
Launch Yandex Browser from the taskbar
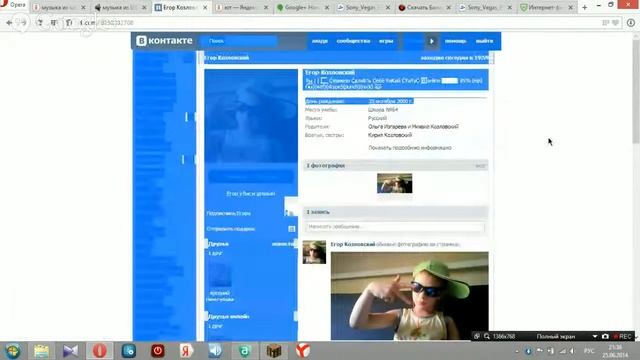click(303, 351)
